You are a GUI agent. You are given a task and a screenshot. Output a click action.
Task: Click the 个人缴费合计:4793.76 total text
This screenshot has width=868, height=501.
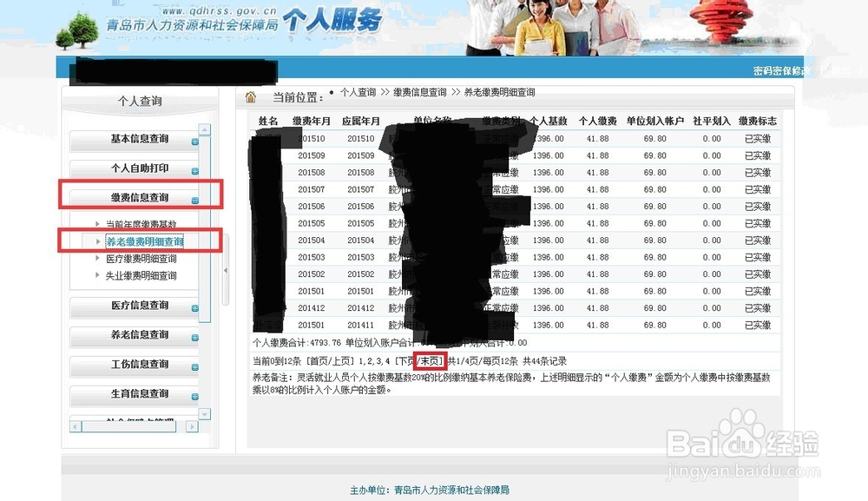click(297, 343)
